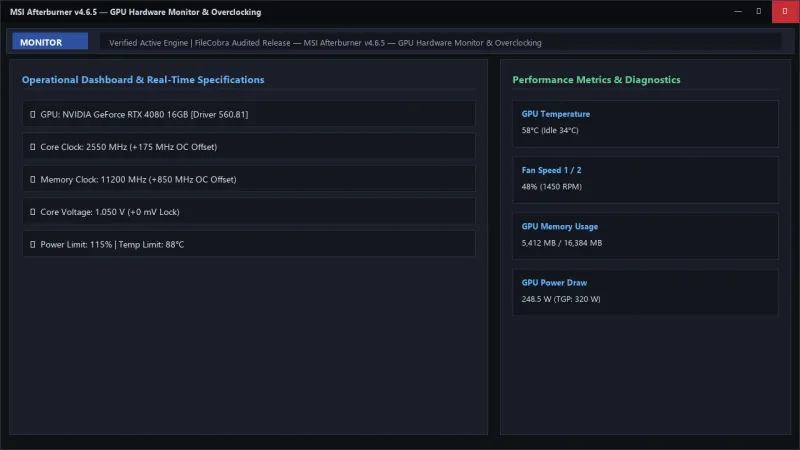Click the 248.5 W (TGP: 320 W) value
Viewport: 800px width, 450px height.
tap(561, 299)
